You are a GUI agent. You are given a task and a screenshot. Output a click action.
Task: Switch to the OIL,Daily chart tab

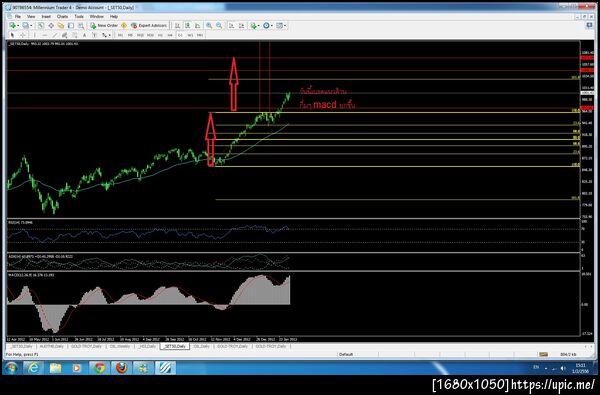click(202, 346)
